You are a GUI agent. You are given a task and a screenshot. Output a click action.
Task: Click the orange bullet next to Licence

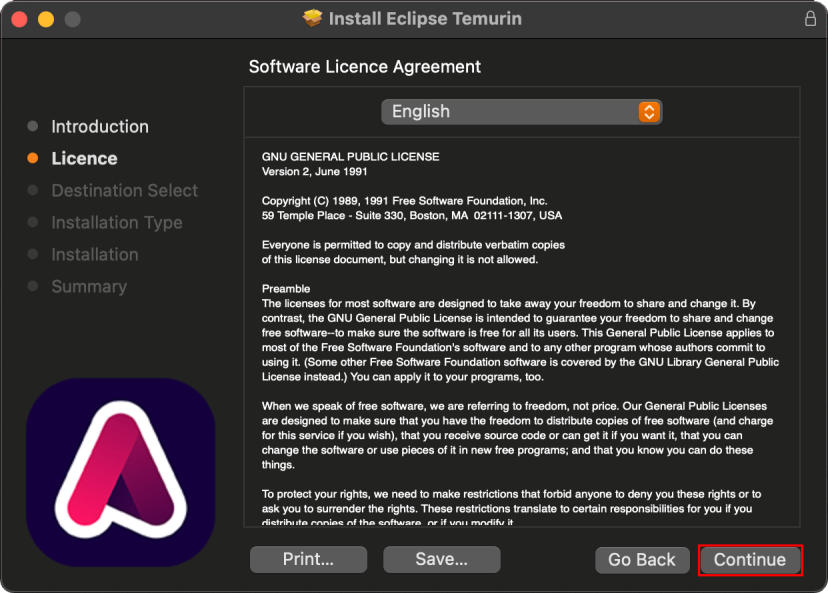tap(33, 158)
